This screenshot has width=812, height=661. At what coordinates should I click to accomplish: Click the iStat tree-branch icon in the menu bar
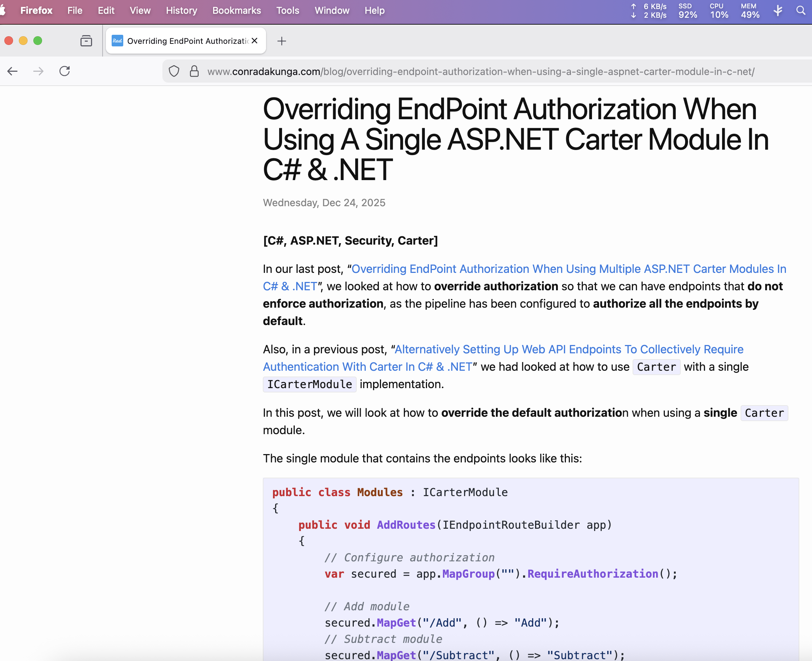click(x=778, y=10)
